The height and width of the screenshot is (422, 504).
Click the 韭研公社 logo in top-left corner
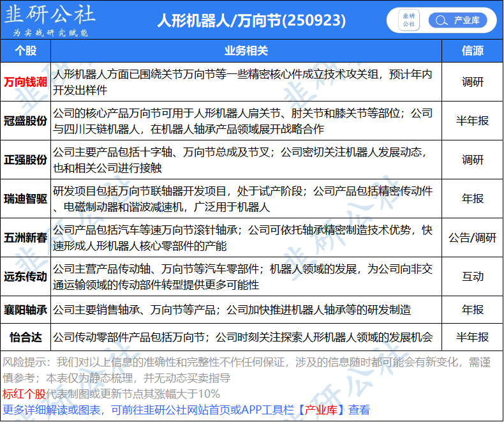pyautogui.click(x=50, y=20)
